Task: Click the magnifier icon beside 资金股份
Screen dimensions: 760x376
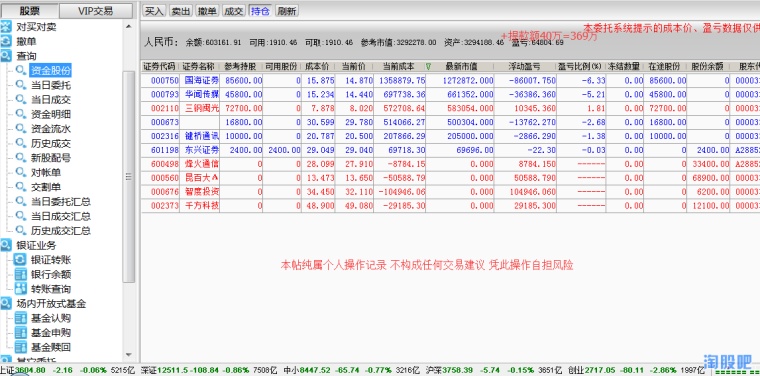Action: (20, 70)
